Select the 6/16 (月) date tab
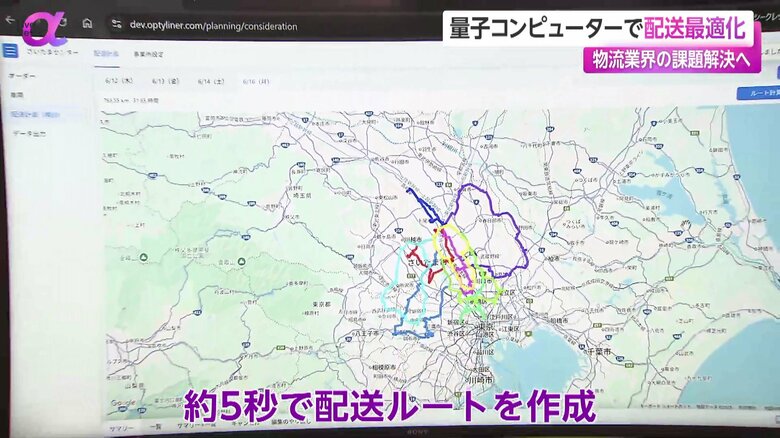The width and height of the screenshot is (780, 438). coord(256,80)
